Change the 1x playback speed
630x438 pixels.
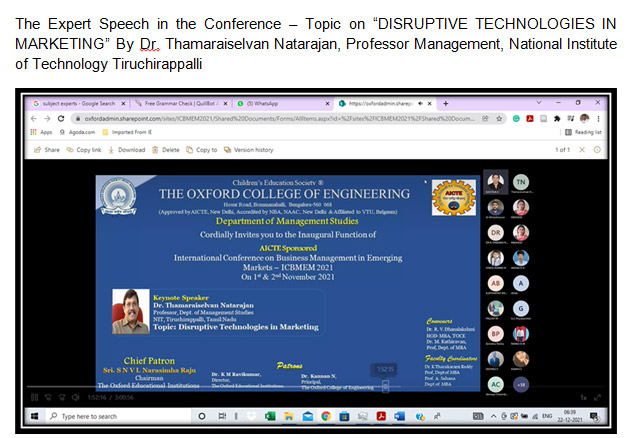[583, 397]
